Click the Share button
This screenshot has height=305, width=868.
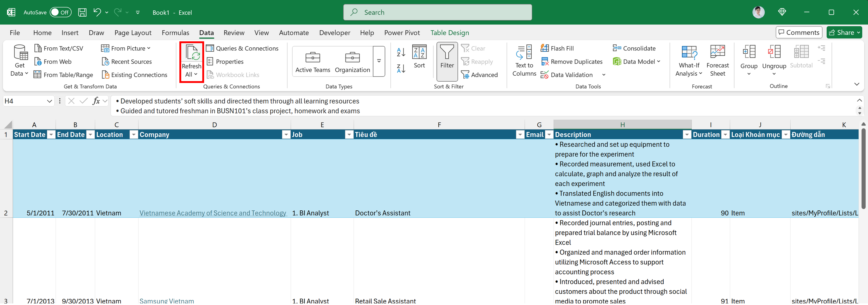tap(844, 32)
